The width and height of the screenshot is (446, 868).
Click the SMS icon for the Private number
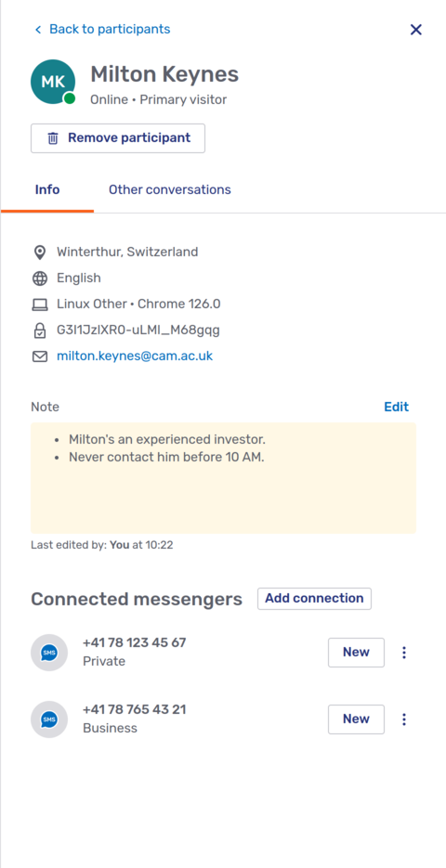tap(49, 653)
